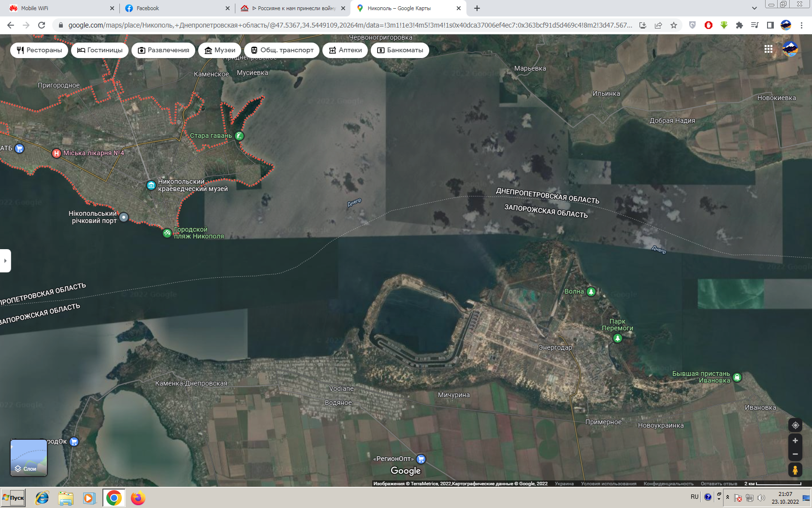Show hidden system tray icons
The width and height of the screenshot is (812, 508).
pyautogui.click(x=727, y=497)
